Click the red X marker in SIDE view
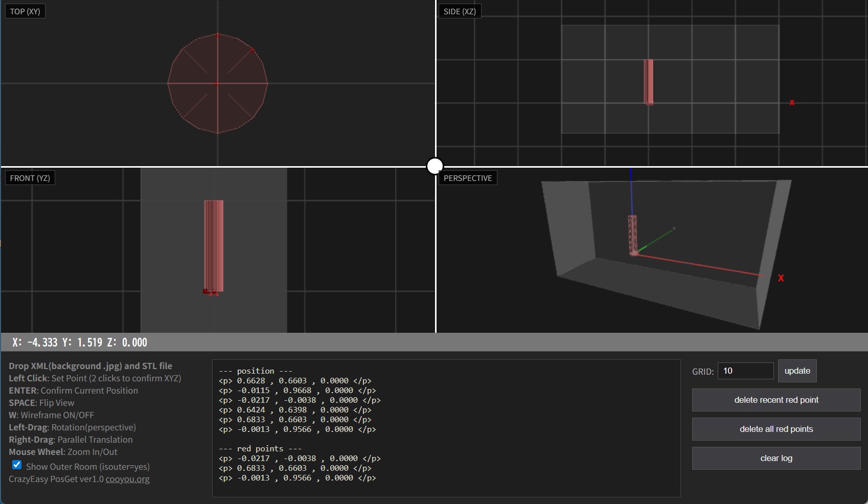868x504 pixels. point(792,103)
